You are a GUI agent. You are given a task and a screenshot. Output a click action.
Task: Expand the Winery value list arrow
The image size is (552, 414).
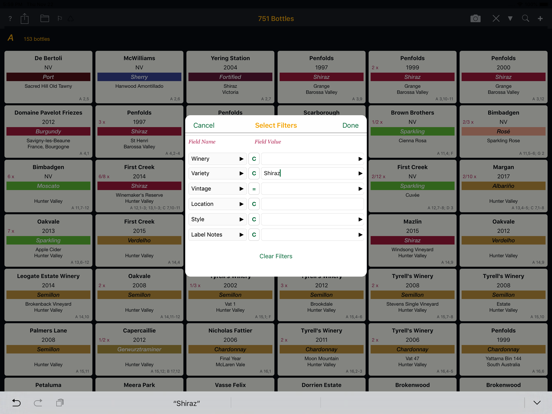pos(360,159)
